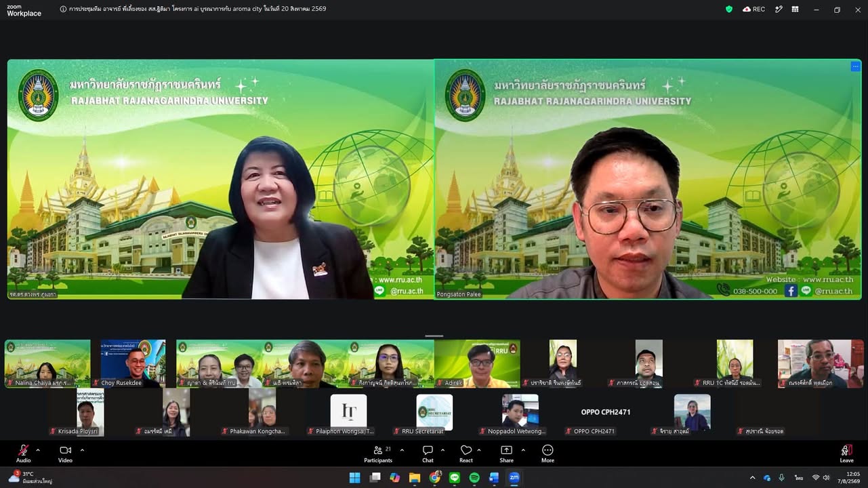868x488 pixels.
Task: Open the React heart menu
Action: click(466, 454)
